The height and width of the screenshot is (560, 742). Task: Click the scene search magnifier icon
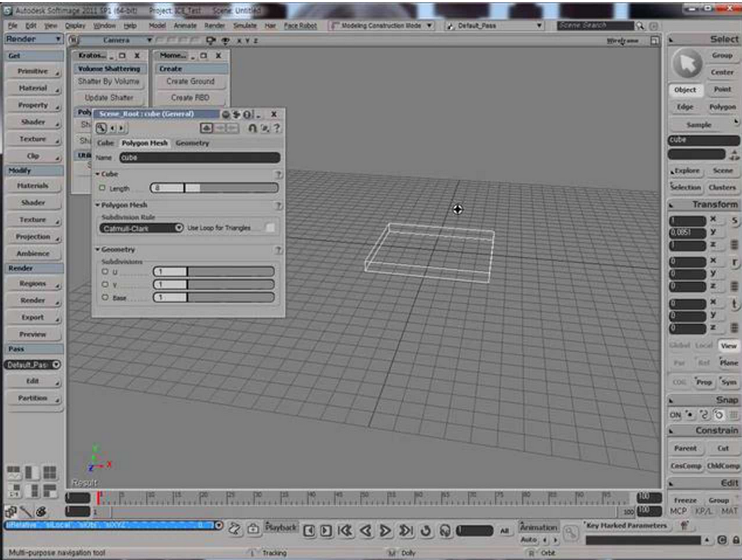(x=639, y=25)
